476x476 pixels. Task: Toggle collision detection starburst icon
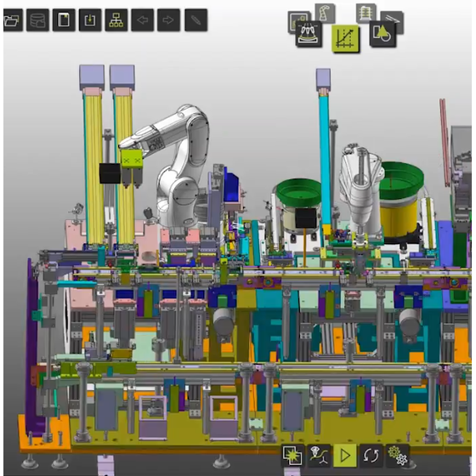pyautogui.click(x=292, y=455)
